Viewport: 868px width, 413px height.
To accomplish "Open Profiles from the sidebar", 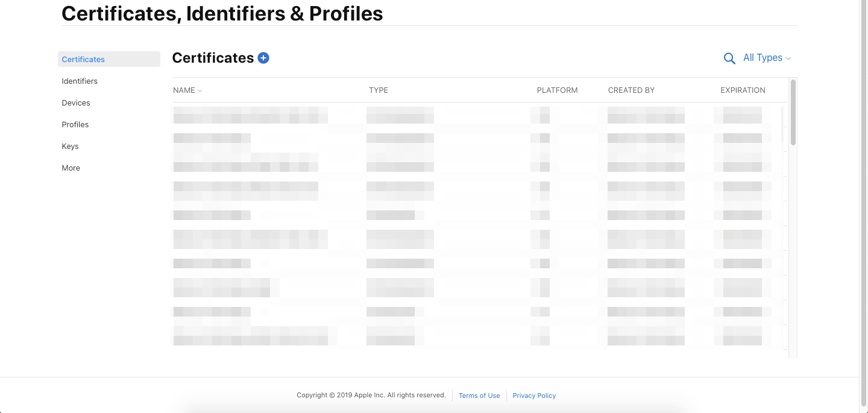I will coord(75,124).
